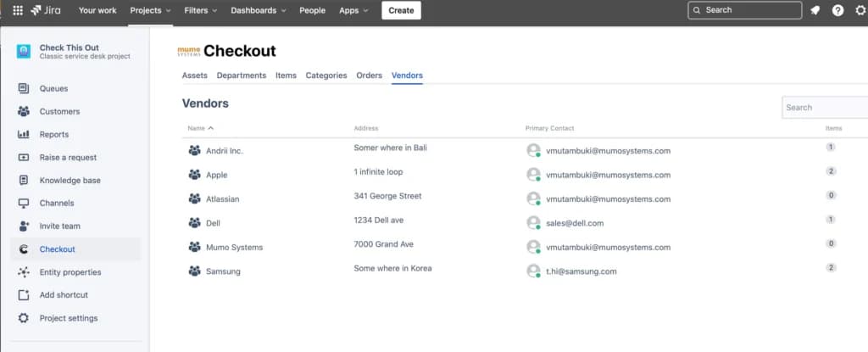The image size is (868, 352).
Task: Click the group icon beside Atlassian
Action: pos(194,198)
